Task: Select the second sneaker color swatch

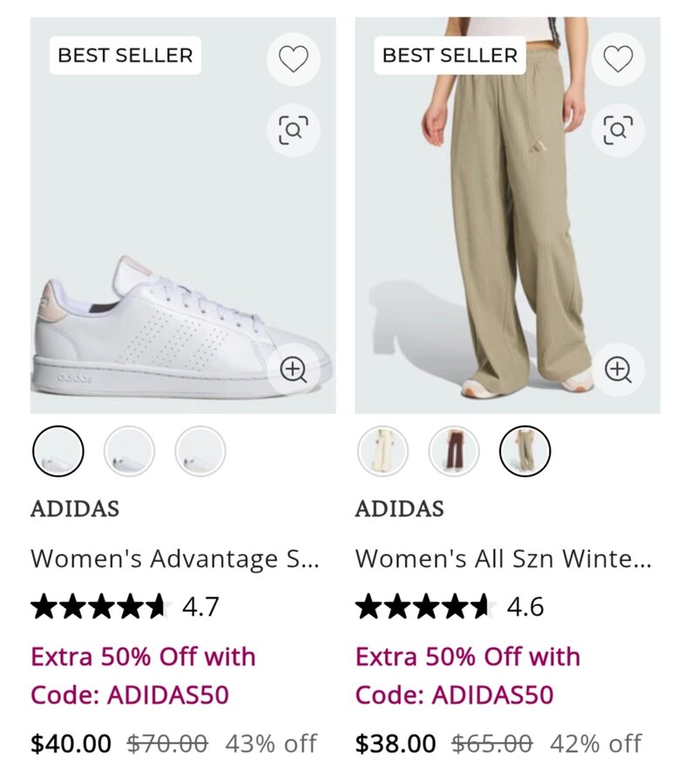Action: click(x=129, y=451)
